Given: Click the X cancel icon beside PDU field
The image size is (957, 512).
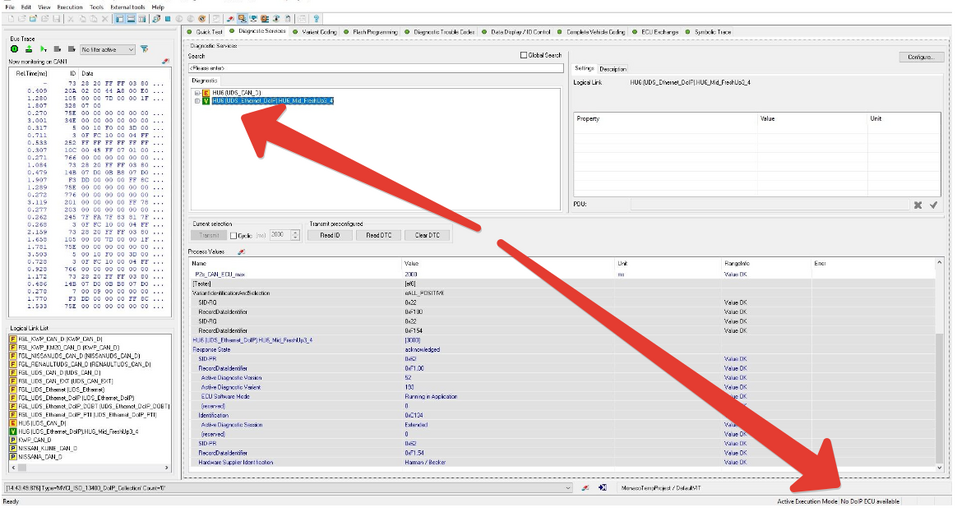Looking at the screenshot, I should [x=917, y=205].
